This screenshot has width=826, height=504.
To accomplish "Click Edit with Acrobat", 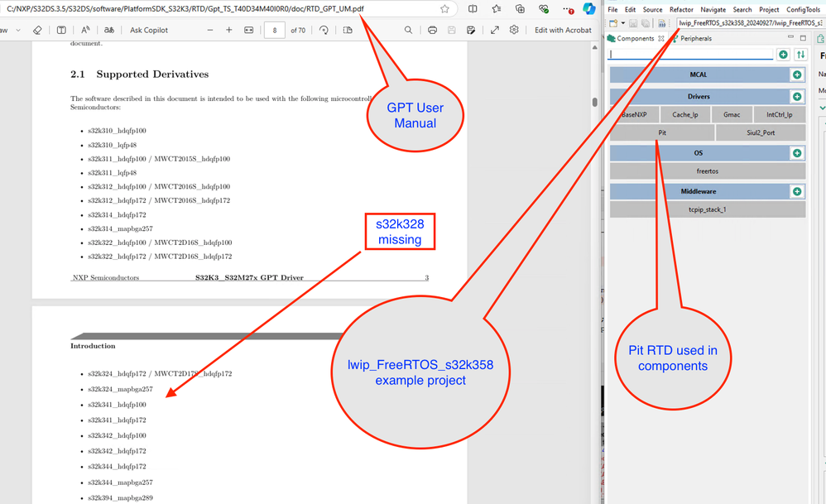I will 563,30.
